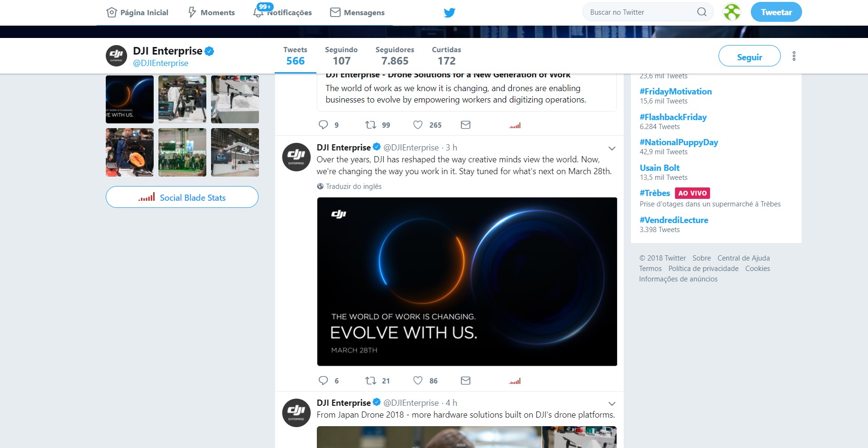
Task: Open the white drone display media thumbnail
Action: pyautogui.click(x=235, y=100)
